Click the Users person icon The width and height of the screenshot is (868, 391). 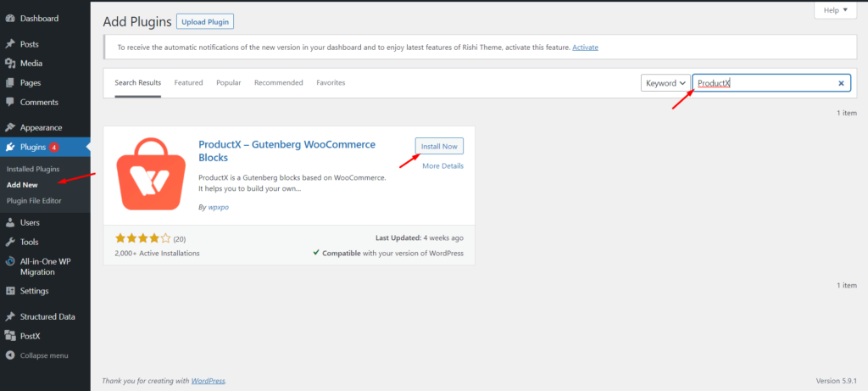click(x=10, y=222)
